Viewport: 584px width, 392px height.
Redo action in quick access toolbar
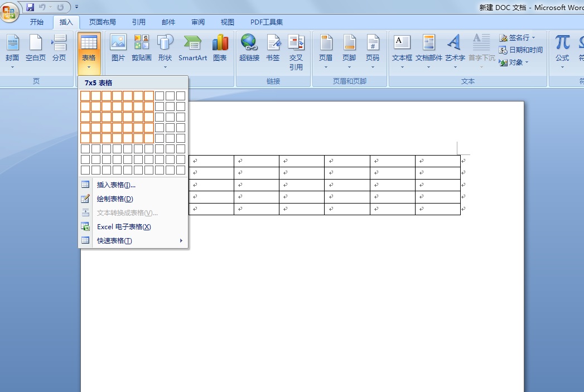pos(60,7)
